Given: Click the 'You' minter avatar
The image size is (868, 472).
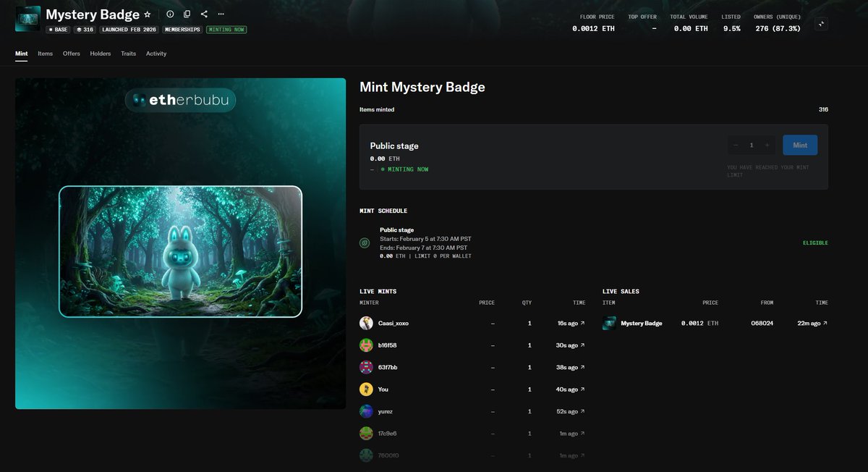Looking at the screenshot, I should pos(366,389).
